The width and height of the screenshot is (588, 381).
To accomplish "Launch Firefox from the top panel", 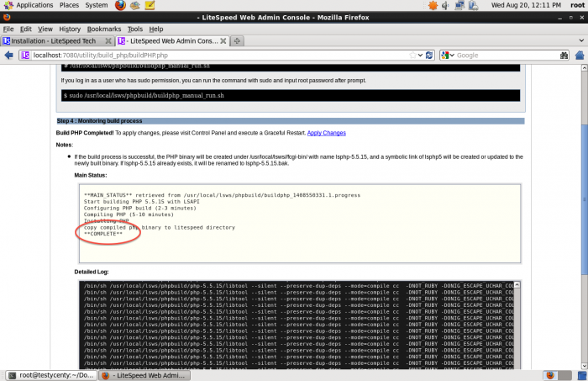I will coord(120,5).
